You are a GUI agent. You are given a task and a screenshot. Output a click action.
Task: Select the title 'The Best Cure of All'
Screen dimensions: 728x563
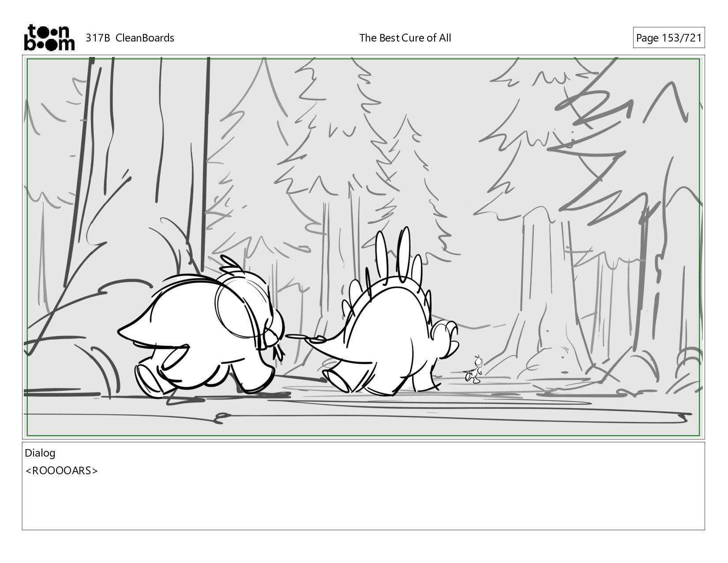click(405, 38)
